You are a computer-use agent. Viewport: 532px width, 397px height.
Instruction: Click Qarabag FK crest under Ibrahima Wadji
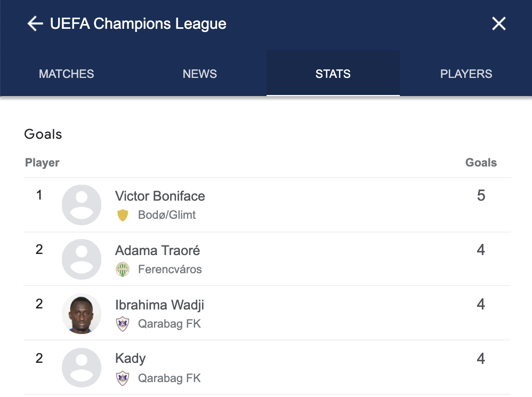tap(123, 324)
